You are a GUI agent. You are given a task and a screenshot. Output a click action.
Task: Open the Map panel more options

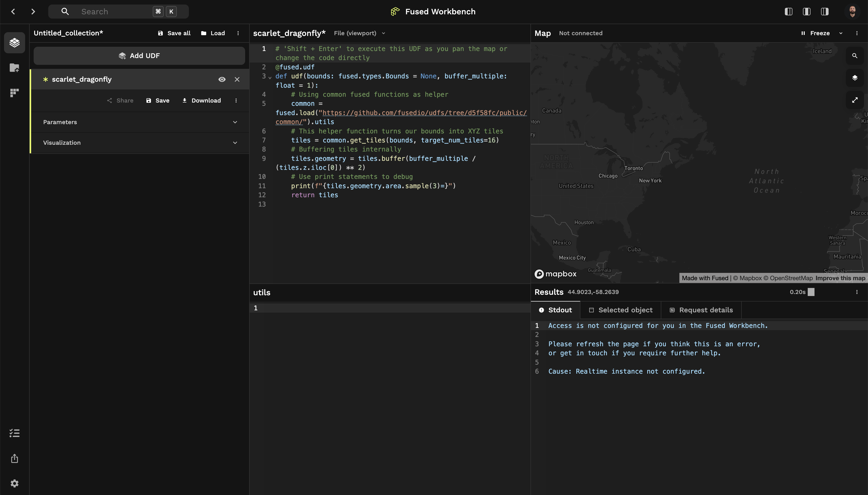point(857,33)
